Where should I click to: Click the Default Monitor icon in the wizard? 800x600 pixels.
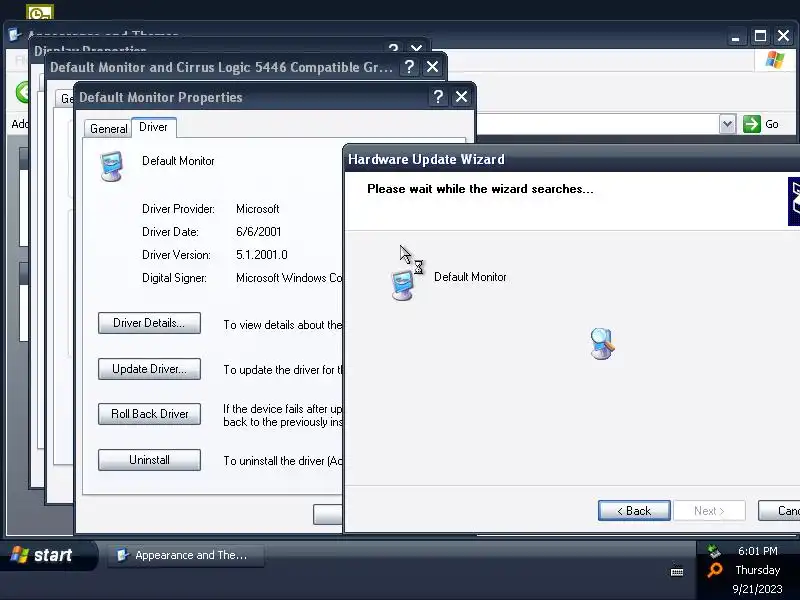click(x=402, y=286)
